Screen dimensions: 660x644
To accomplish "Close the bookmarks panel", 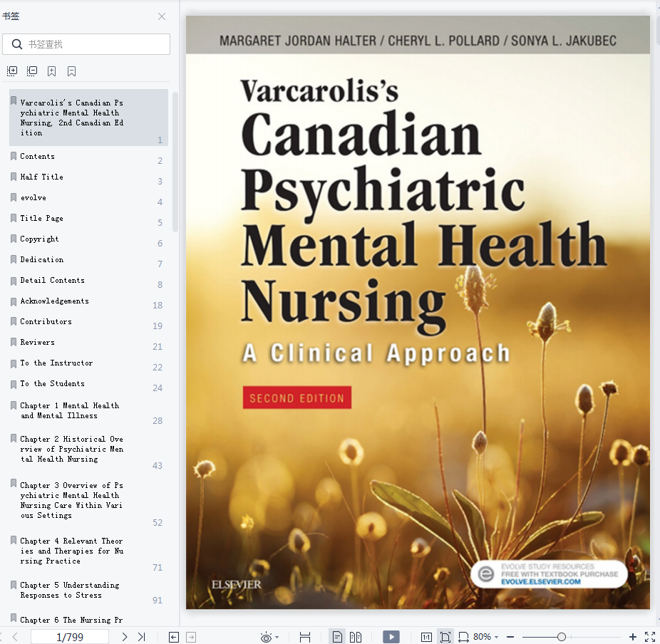I will (x=162, y=16).
